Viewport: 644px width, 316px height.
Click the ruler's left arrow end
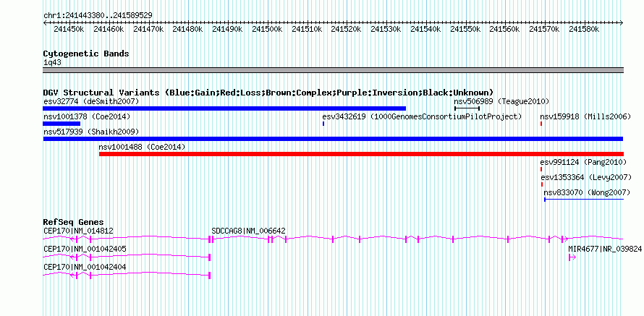(x=45, y=23)
